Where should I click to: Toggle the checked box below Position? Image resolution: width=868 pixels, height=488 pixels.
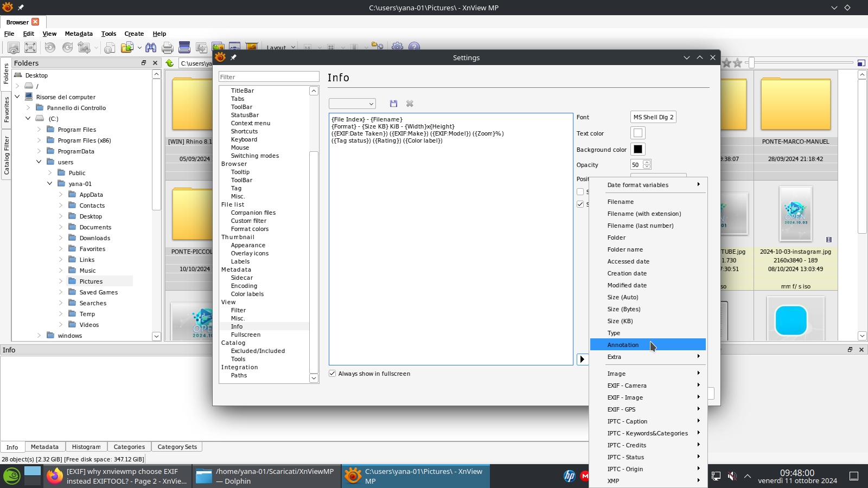pyautogui.click(x=580, y=204)
